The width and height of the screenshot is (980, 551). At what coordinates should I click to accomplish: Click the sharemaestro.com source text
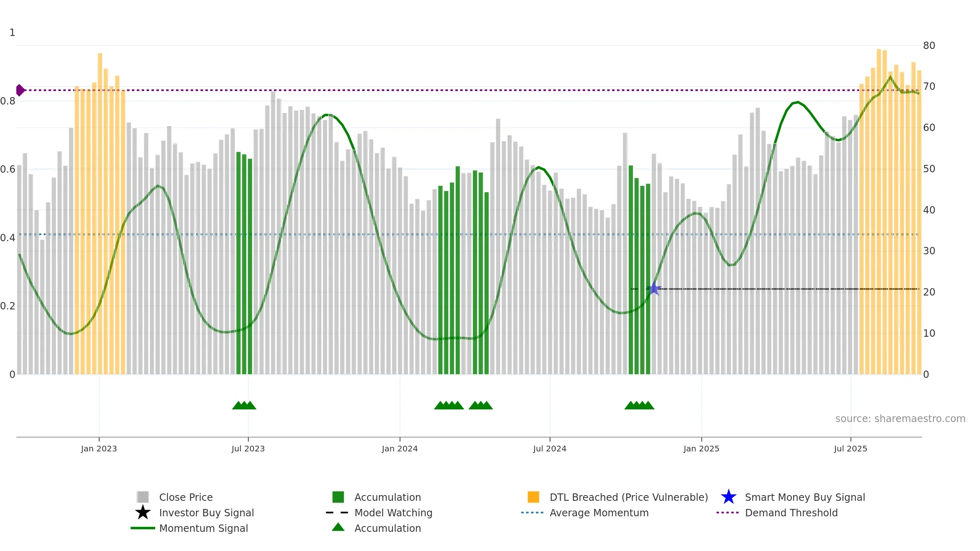point(900,419)
